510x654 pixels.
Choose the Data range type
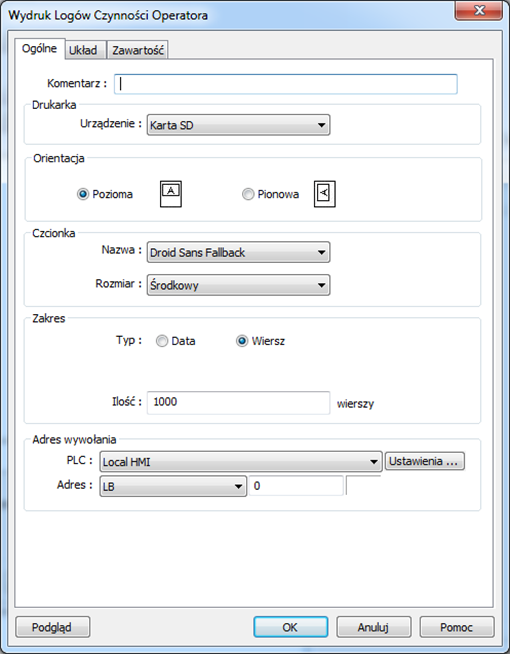pos(162,341)
